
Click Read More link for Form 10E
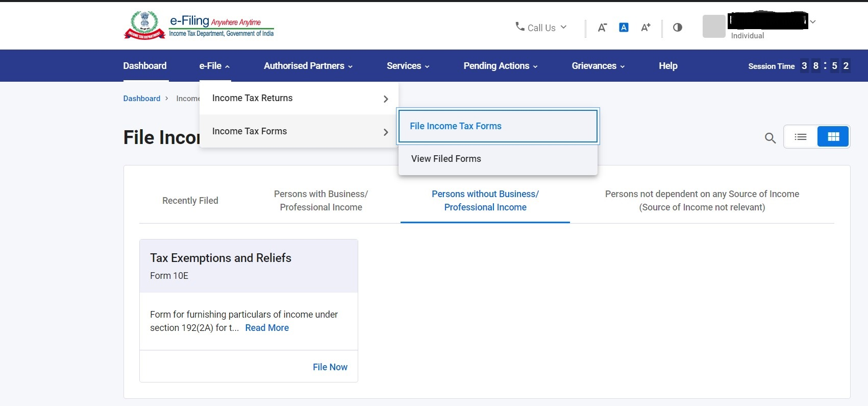[x=267, y=328]
